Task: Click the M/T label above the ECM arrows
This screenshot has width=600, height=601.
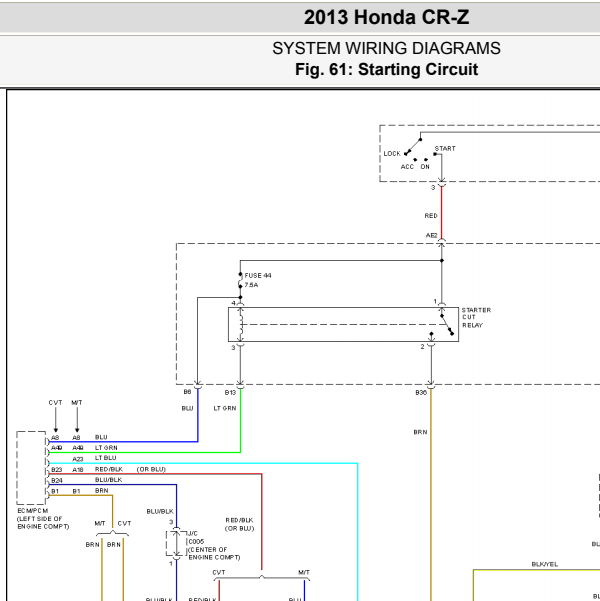Action: coord(77,402)
